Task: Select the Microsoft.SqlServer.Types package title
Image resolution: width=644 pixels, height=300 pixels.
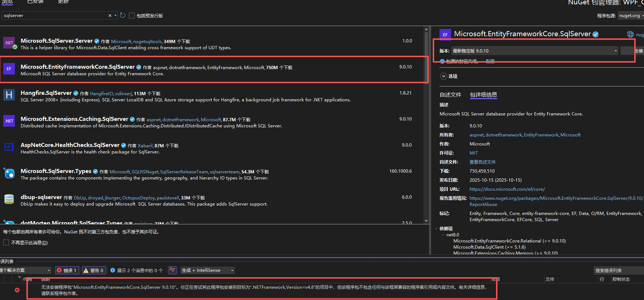Action: click(56, 171)
